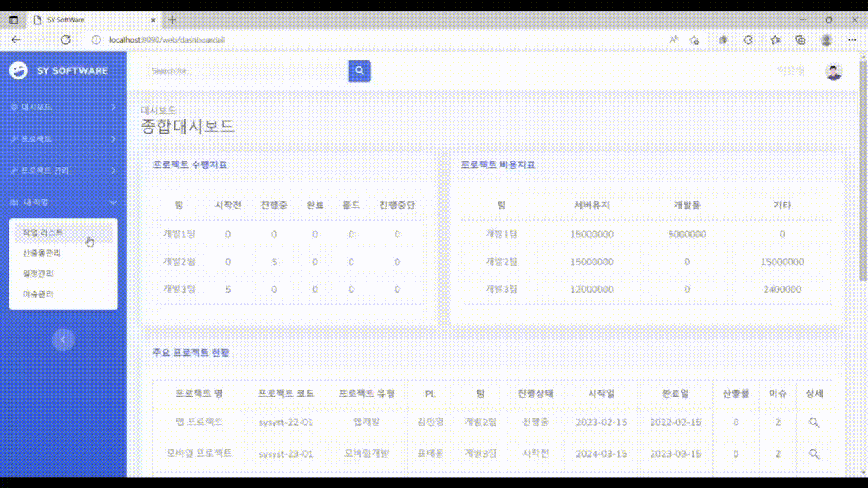Click 개발2팀 in 프로젝트 수행지표 table

179,262
